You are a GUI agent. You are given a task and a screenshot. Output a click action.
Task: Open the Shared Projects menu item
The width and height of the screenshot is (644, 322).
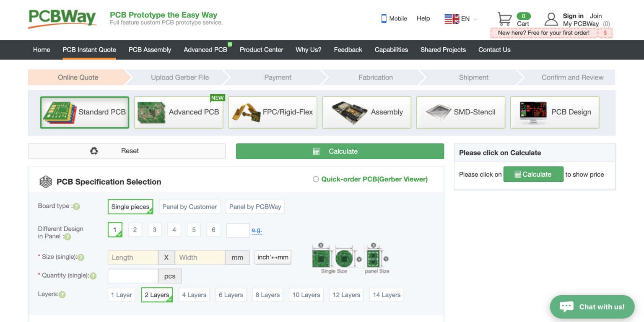443,50
